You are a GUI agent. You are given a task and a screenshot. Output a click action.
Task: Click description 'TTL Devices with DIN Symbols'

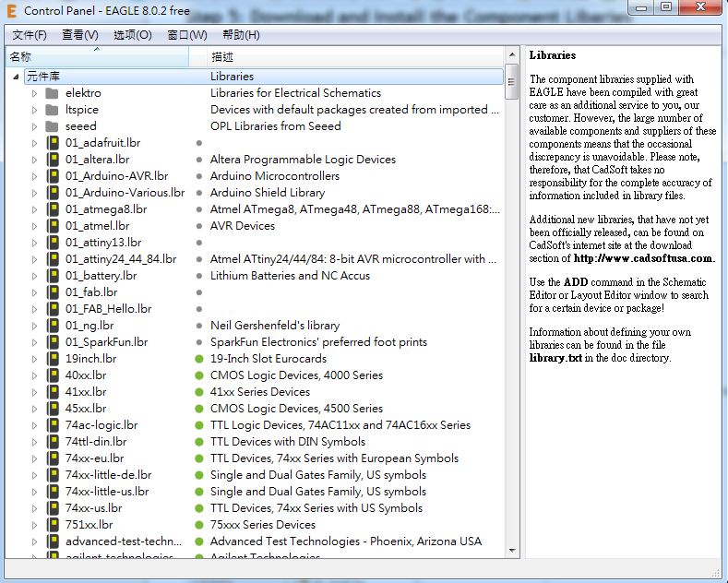(x=288, y=442)
